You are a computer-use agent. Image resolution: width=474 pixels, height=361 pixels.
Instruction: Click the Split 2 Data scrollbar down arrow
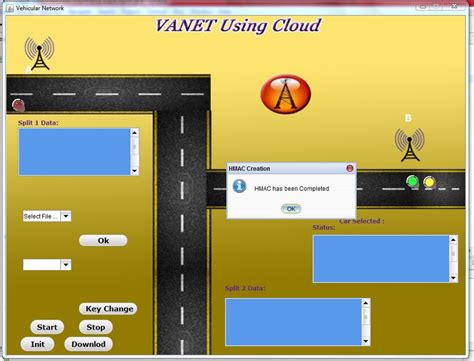366,341
